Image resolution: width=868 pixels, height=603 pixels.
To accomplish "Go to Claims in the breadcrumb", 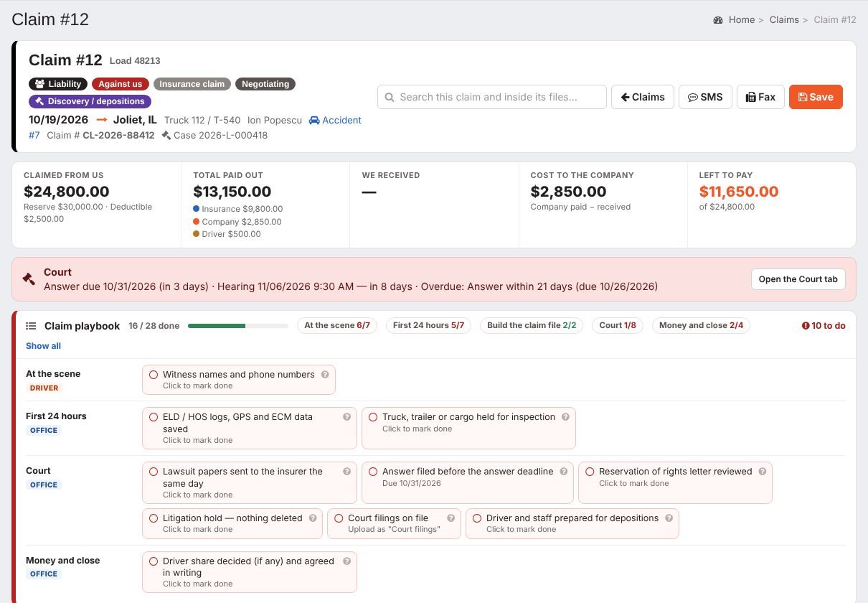I will (x=784, y=20).
